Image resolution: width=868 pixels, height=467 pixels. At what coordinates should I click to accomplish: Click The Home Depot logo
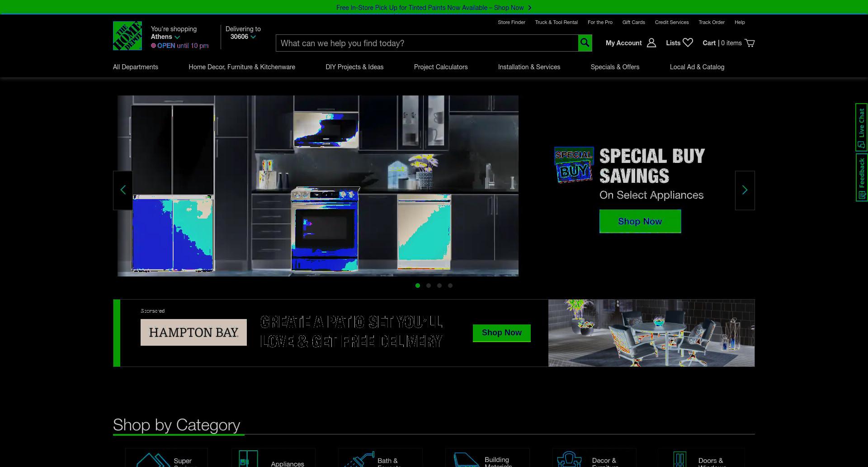(127, 36)
